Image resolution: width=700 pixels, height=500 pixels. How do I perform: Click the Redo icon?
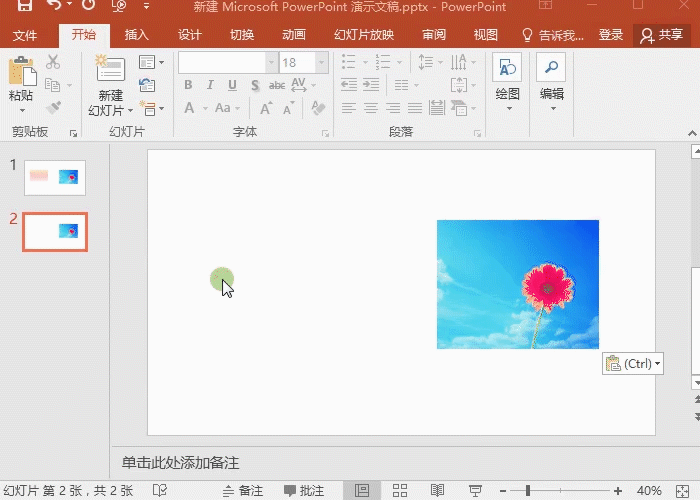tap(88, 6)
